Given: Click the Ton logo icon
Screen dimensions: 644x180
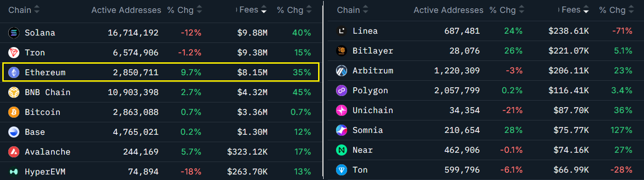Looking at the screenshot, I should (342, 170).
